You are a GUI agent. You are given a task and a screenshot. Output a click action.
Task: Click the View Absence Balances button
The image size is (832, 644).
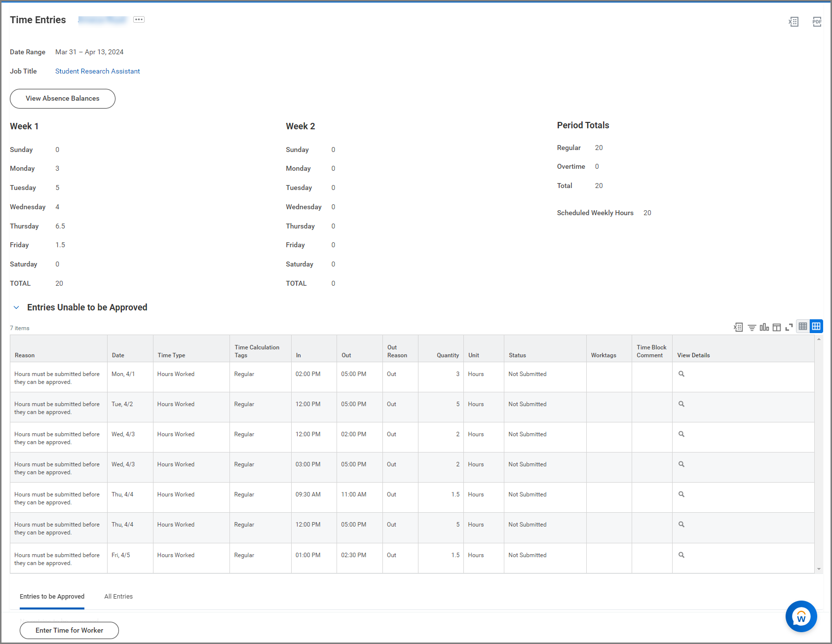click(x=63, y=99)
